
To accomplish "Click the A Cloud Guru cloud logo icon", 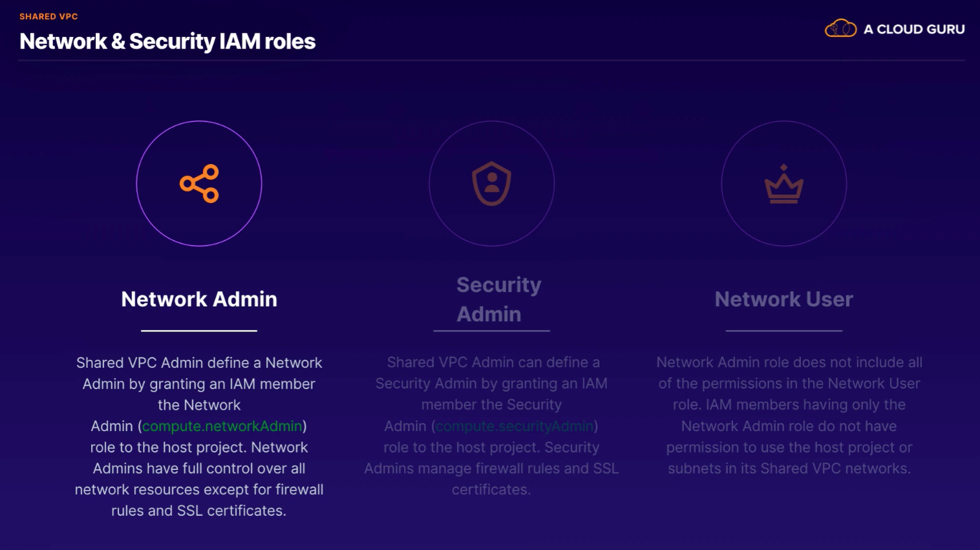I will [x=840, y=28].
